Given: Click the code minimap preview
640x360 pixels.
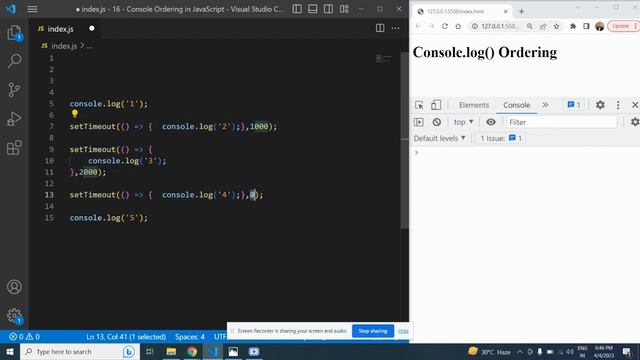Looking at the screenshot, I should (383, 59).
